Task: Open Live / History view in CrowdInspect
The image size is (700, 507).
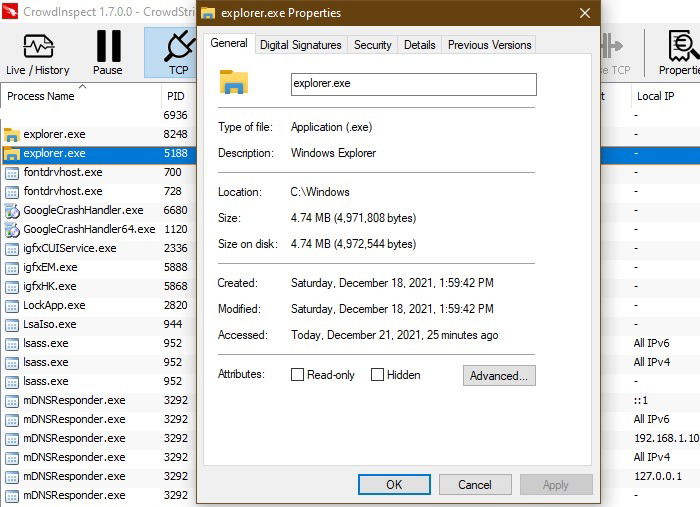Action: (38, 54)
